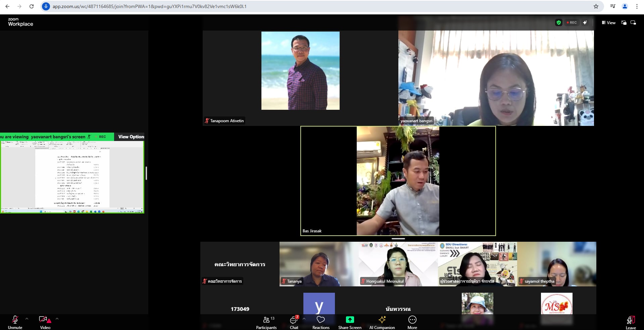Open the View layout menu

608,23
